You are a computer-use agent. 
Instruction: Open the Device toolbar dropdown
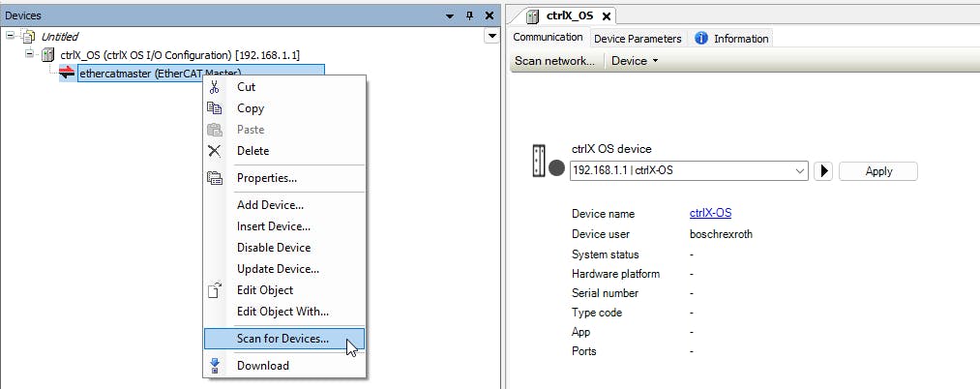[635, 61]
